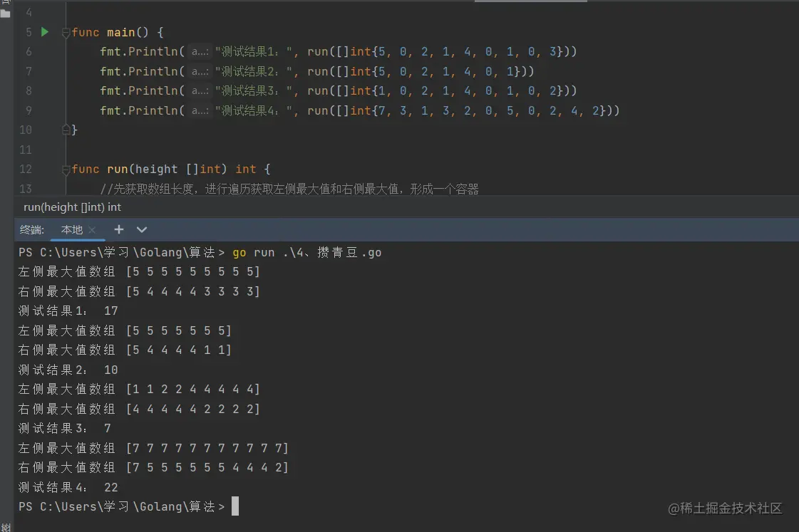The image size is (799, 532).
Task: Click left max array [1 1 2 2 4 4 4 4 4]
Action: point(193,390)
